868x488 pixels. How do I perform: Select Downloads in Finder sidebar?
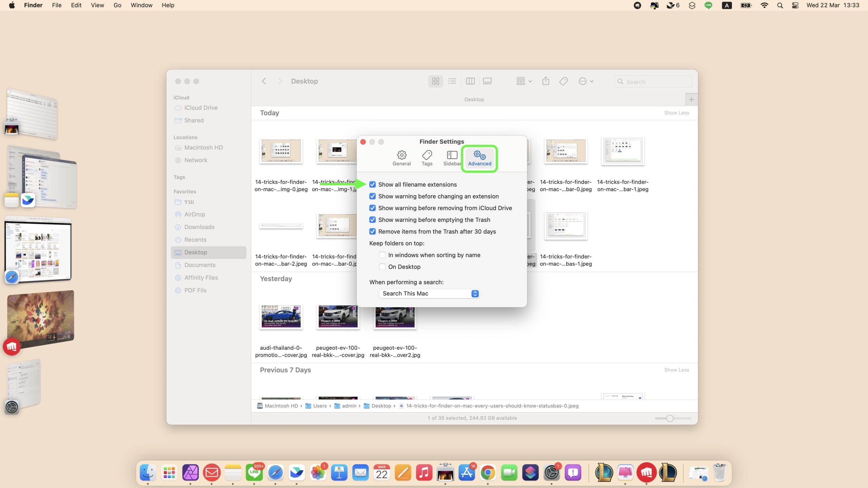199,227
